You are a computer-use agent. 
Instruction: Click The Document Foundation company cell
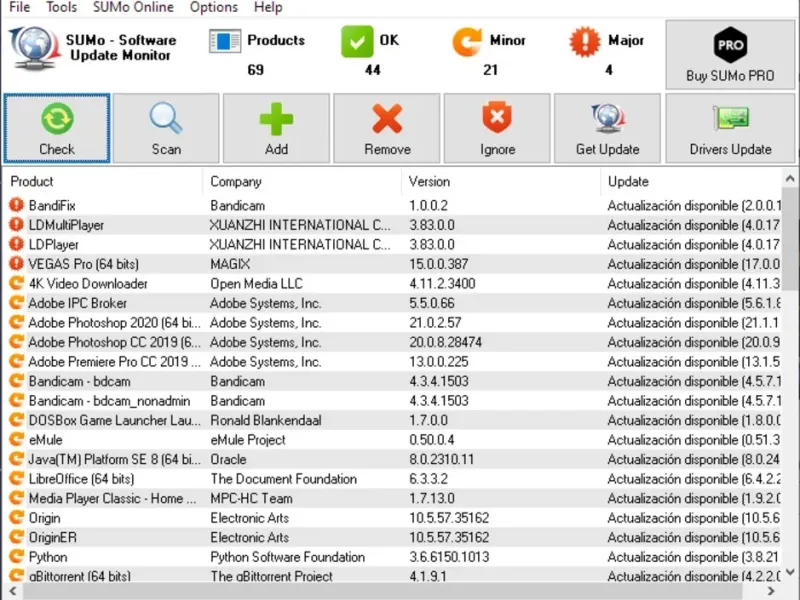click(x=284, y=479)
